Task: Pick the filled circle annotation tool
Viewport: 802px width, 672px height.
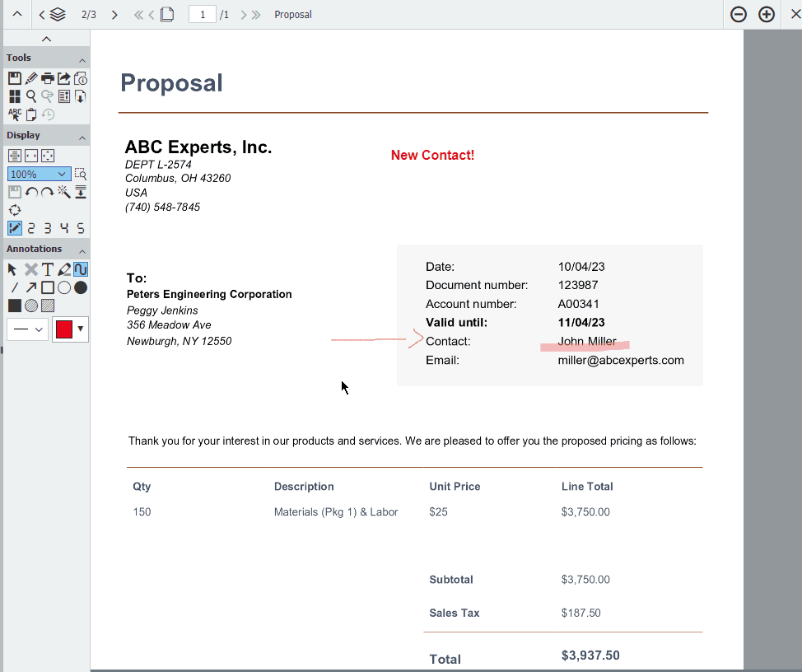Action: point(81,287)
